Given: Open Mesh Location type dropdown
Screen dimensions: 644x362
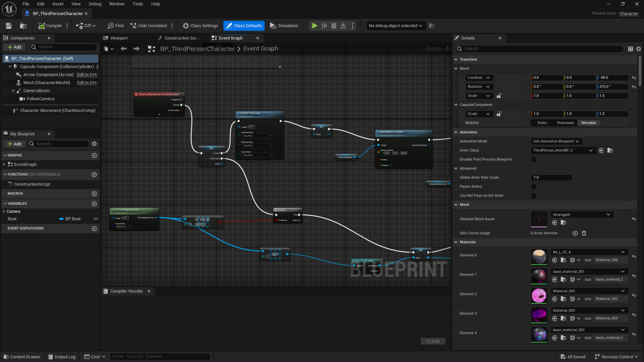Looking at the screenshot, I should click(478, 78).
